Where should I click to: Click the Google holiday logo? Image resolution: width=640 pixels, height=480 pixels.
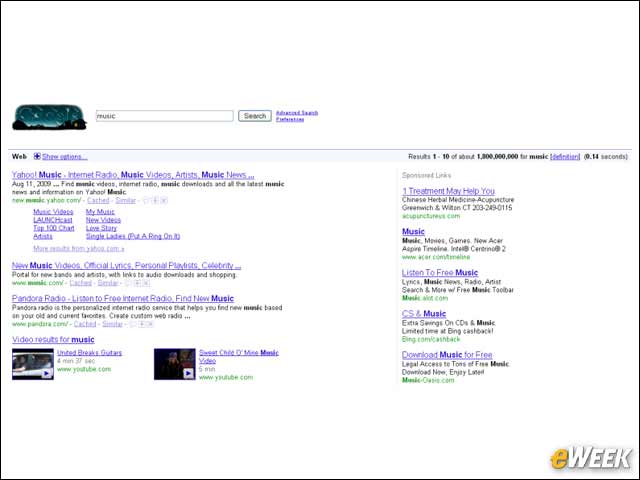click(49, 117)
